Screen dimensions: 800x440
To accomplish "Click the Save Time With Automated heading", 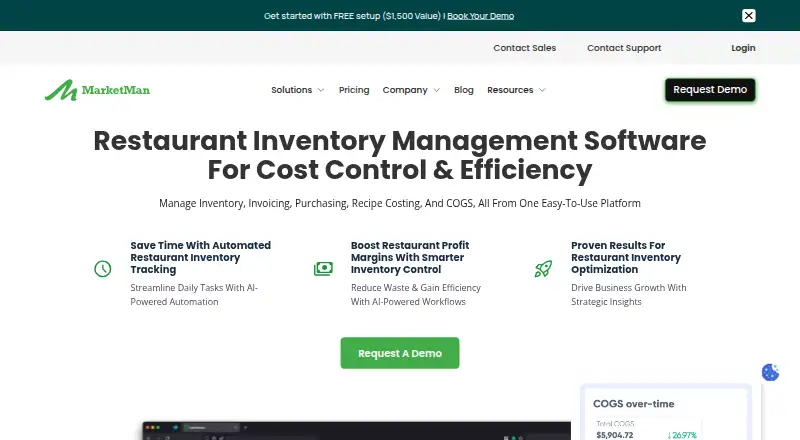I will click(x=201, y=257).
